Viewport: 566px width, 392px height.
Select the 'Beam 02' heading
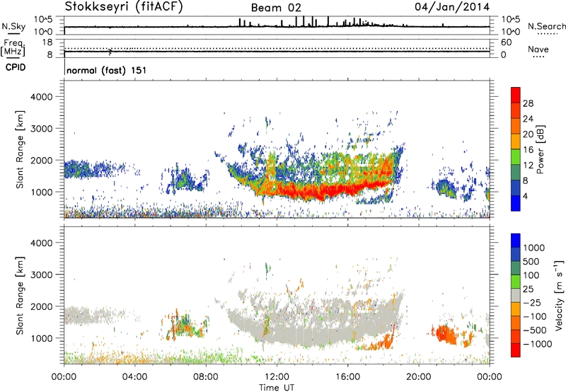276,8
